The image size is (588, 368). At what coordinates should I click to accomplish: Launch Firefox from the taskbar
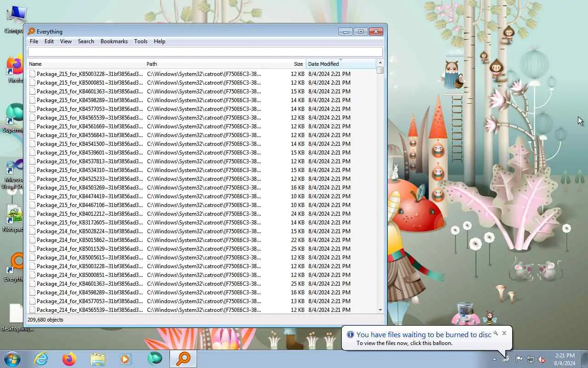(69, 359)
